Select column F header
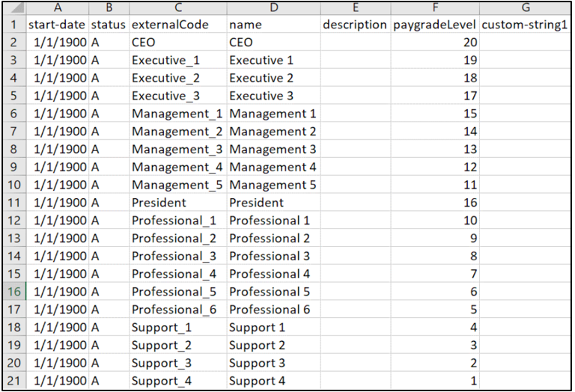The width and height of the screenshot is (575, 392). 435,8
